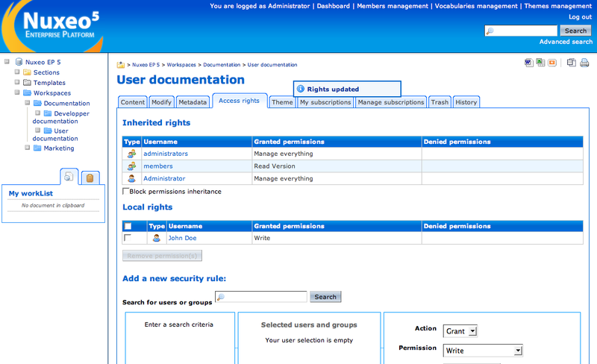Click the print page icon
Viewport: 597px width, 364px height.
(x=584, y=63)
